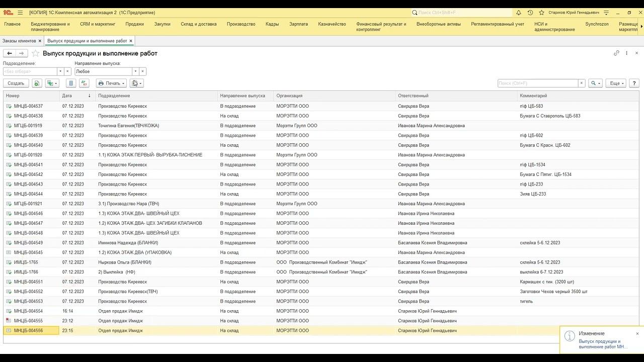
Task: Open the search magnifier dropdown
Action: pyautogui.click(x=596, y=83)
